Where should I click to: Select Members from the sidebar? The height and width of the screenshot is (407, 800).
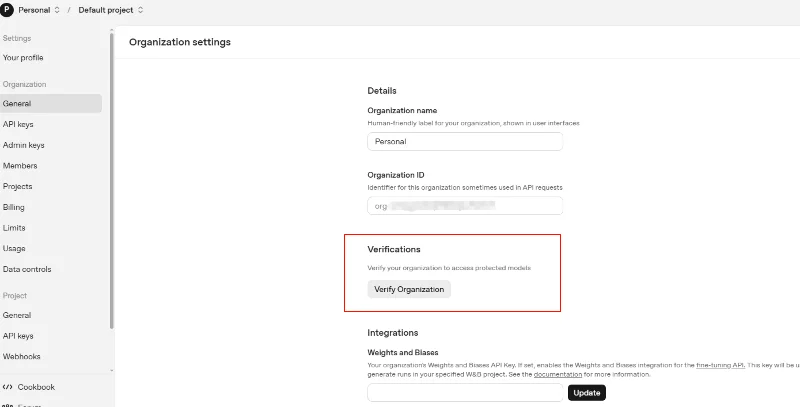[x=20, y=166]
